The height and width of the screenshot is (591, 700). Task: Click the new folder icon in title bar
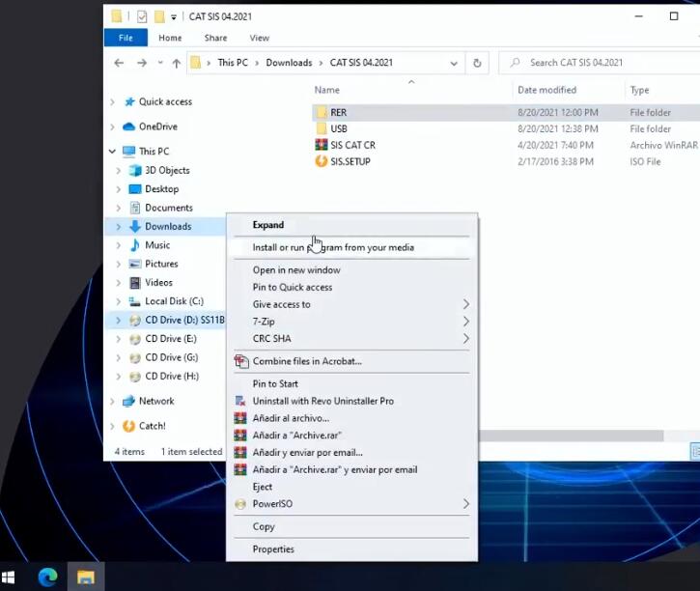(159, 17)
